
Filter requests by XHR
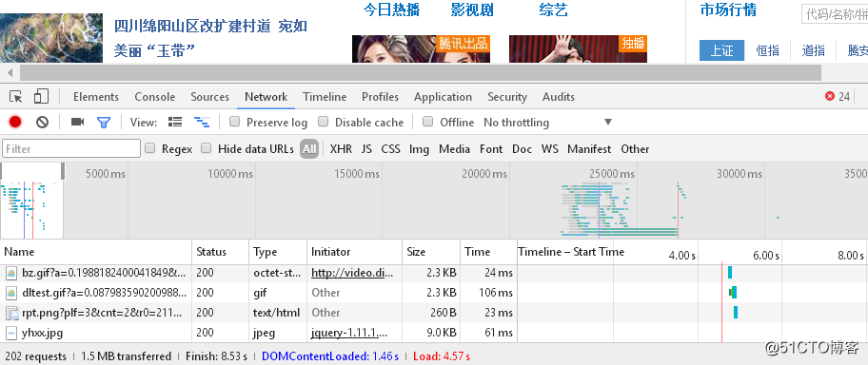coord(341,149)
